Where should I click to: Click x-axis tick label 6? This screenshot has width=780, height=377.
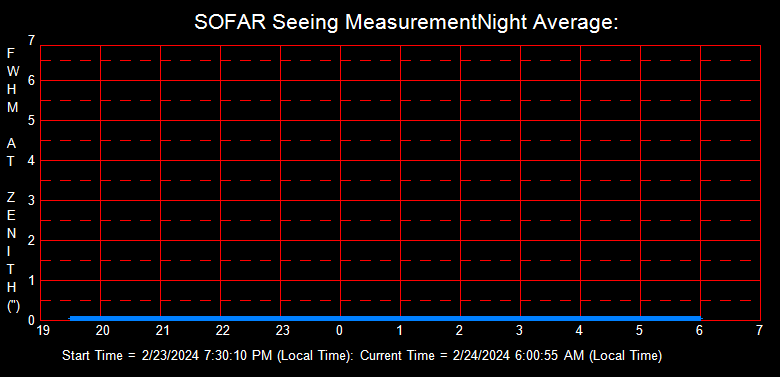point(699,331)
